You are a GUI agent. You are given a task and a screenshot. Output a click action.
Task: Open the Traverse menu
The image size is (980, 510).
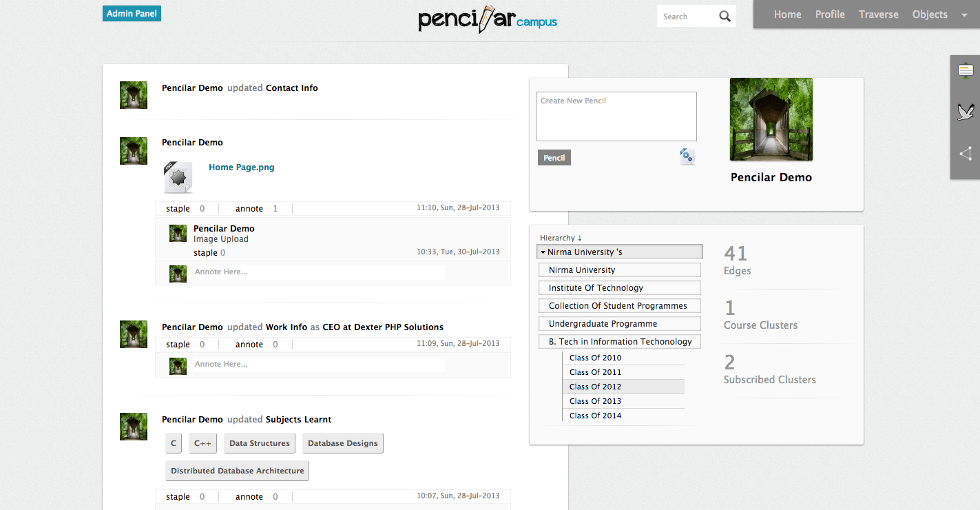(878, 14)
